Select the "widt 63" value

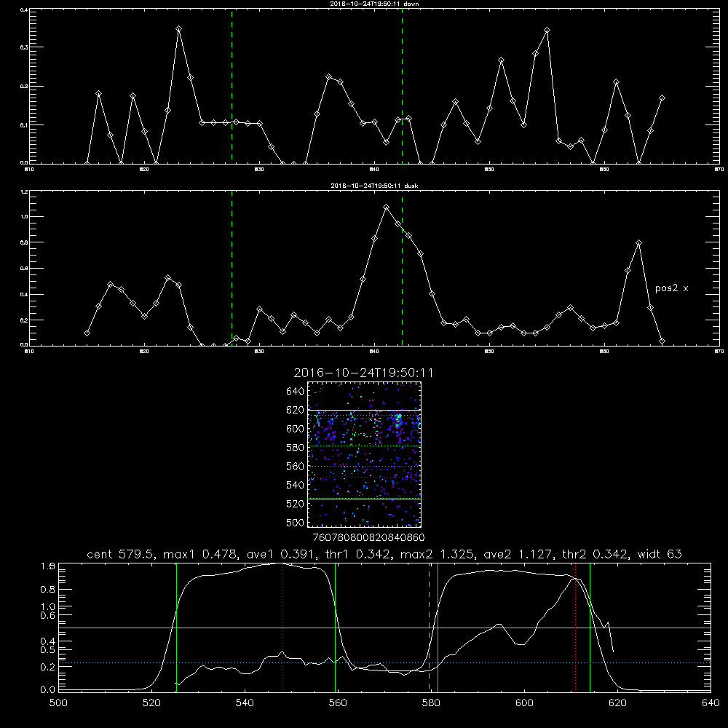[x=660, y=554]
